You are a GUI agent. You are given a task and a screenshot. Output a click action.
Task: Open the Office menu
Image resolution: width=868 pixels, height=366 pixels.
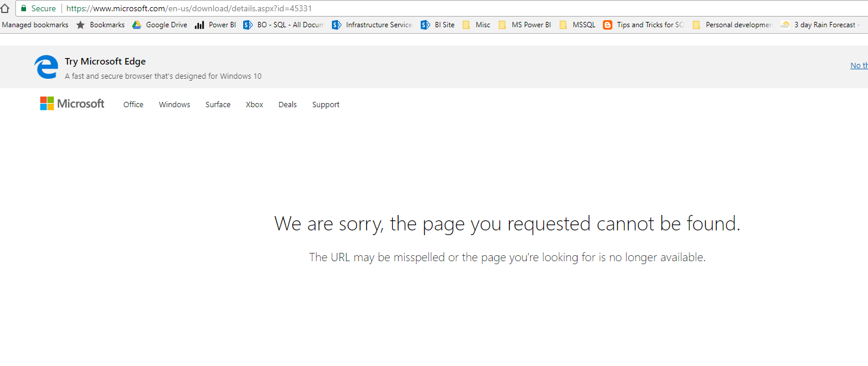click(133, 104)
